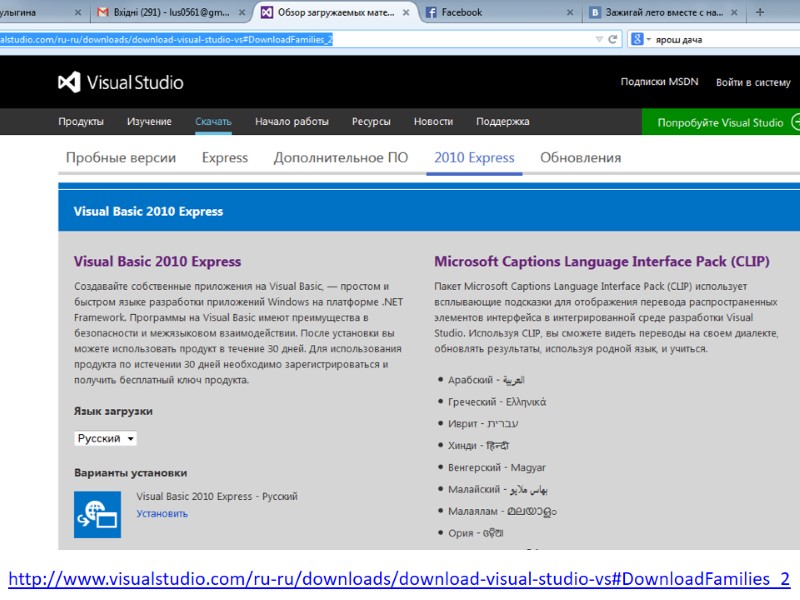
Task: Click the 'Visual Basic 2010 Express' purple heading link
Action: [x=157, y=262]
